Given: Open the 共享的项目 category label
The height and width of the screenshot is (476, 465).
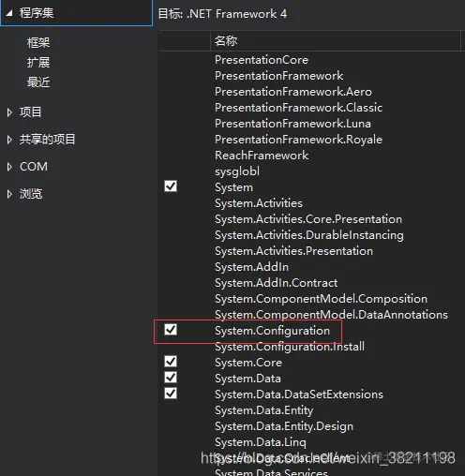Looking at the screenshot, I should coord(48,140).
